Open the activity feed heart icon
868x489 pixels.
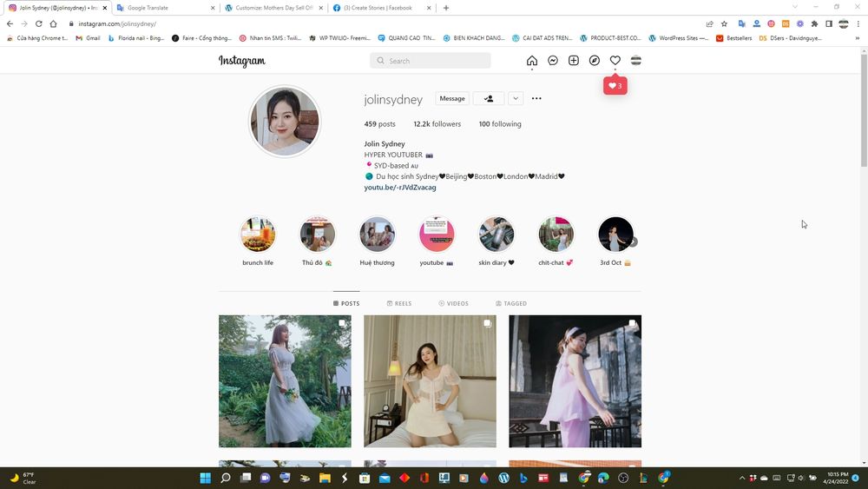coord(615,61)
